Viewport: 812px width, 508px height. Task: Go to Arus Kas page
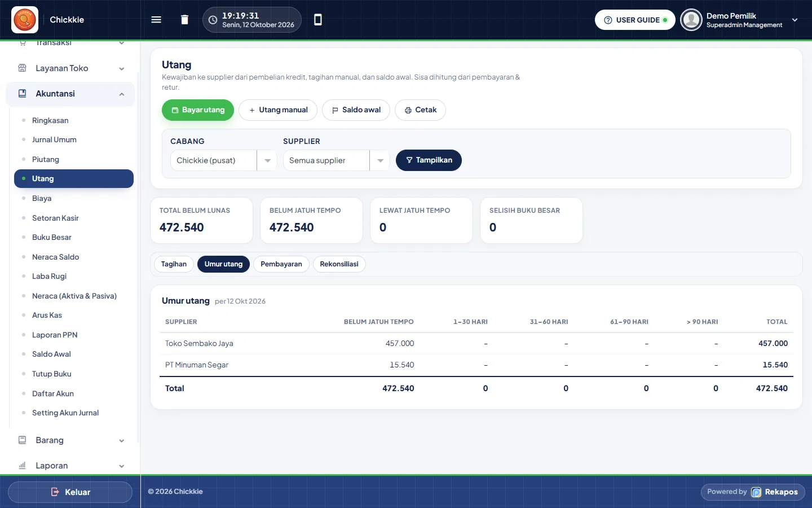click(x=74, y=315)
